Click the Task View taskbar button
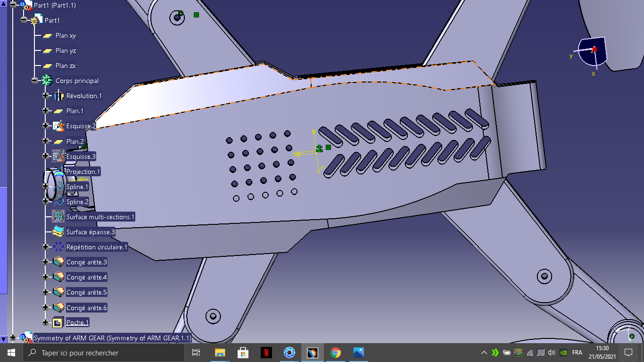Screen dimensions: 644x362 pos(197,353)
